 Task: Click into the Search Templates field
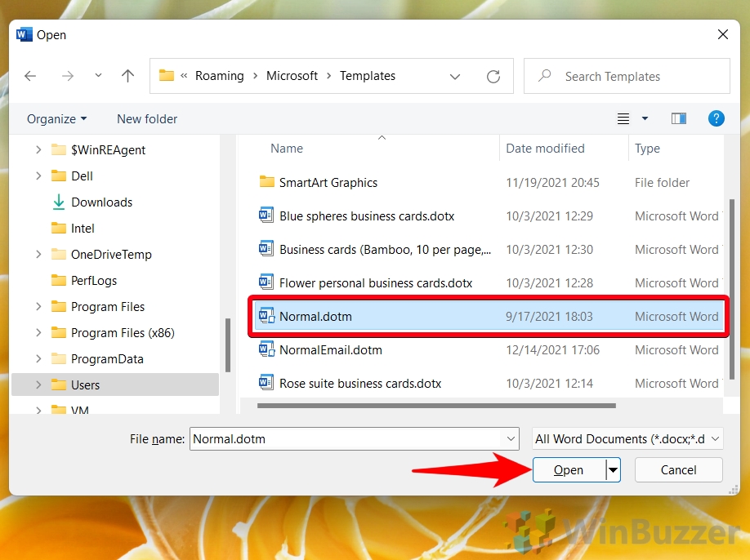pyautogui.click(x=627, y=76)
